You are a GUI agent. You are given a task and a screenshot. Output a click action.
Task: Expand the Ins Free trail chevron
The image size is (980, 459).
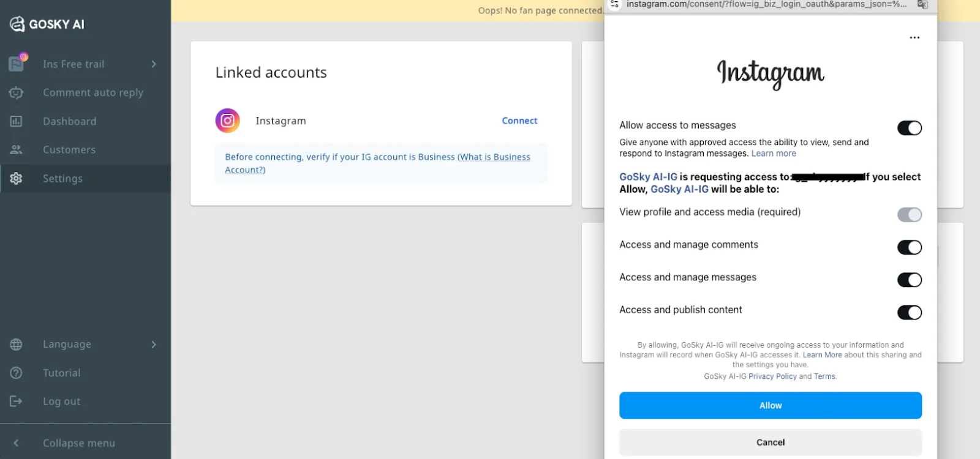[x=154, y=64]
